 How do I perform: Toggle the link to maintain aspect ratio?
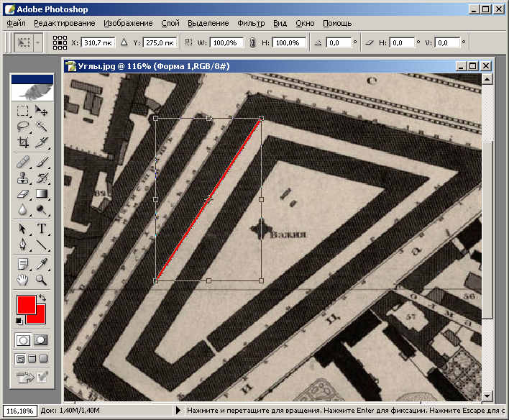252,43
